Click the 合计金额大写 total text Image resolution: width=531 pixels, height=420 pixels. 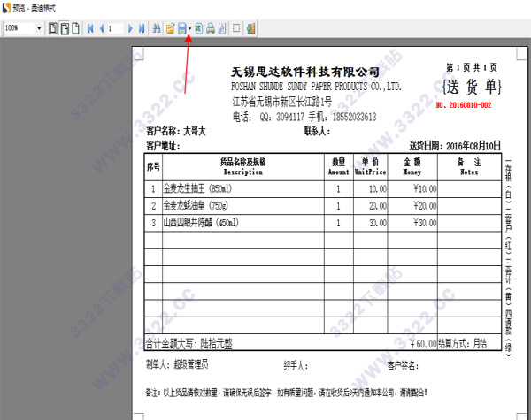189,344
